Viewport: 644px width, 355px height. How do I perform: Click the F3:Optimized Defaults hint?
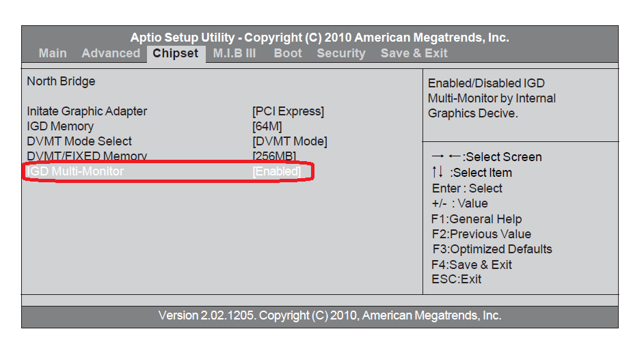492,249
